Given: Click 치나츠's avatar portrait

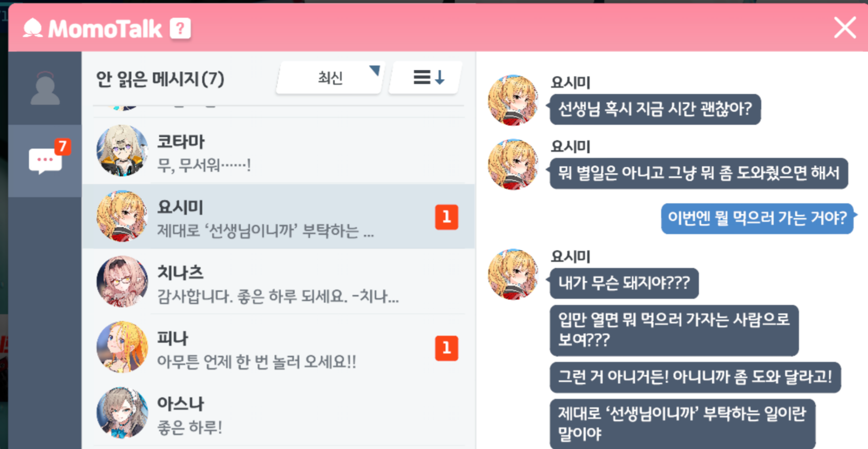Looking at the screenshot, I should coord(122,282).
